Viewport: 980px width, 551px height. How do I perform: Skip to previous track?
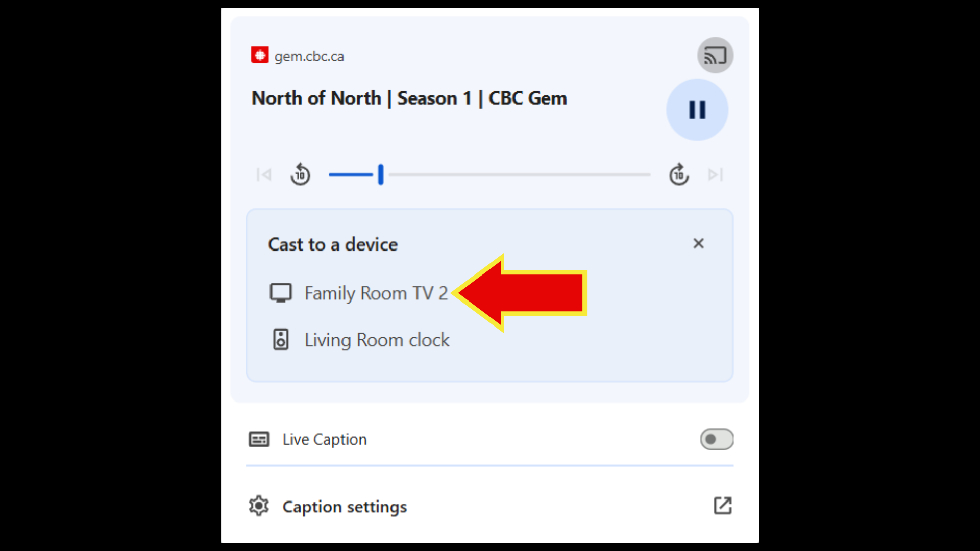click(264, 175)
